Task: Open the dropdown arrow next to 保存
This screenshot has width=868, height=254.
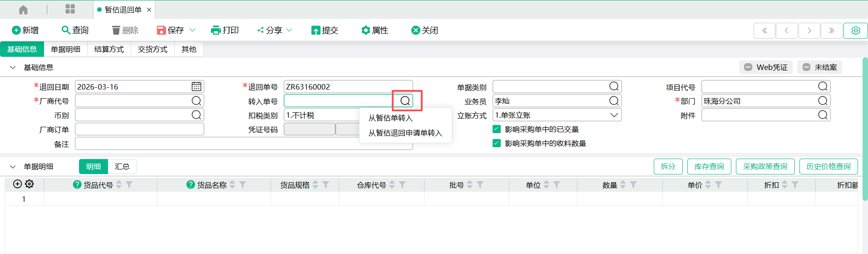Action: pos(192,30)
